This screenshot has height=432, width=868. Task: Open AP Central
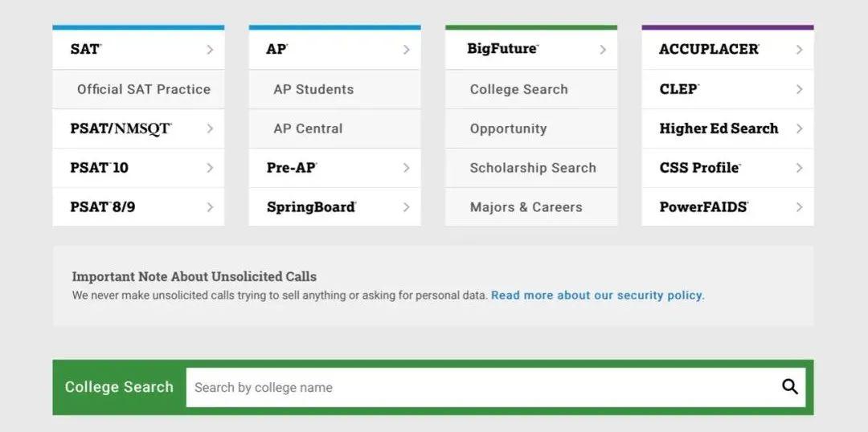point(308,128)
